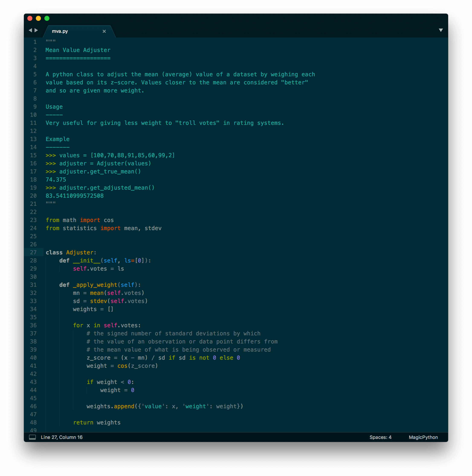Viewport: 472px width, 476px height.
Task: Click the forward tab navigation arrow
Action: point(36,30)
